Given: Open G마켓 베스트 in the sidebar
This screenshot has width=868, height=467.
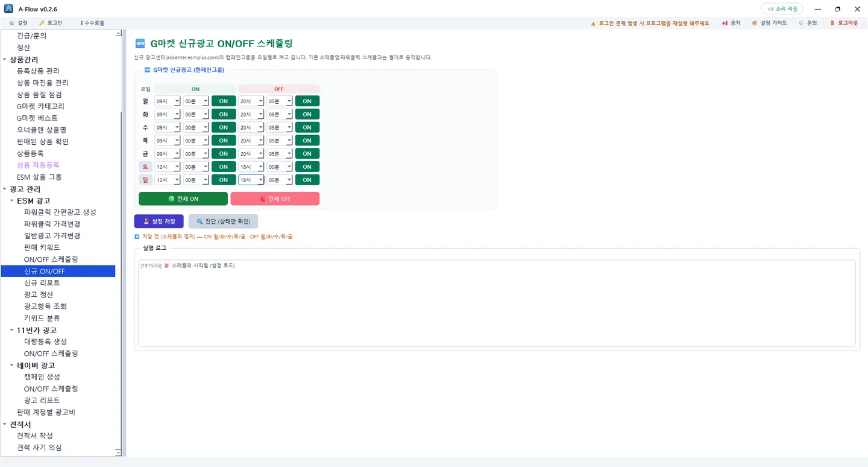Looking at the screenshot, I should pyautogui.click(x=37, y=118).
